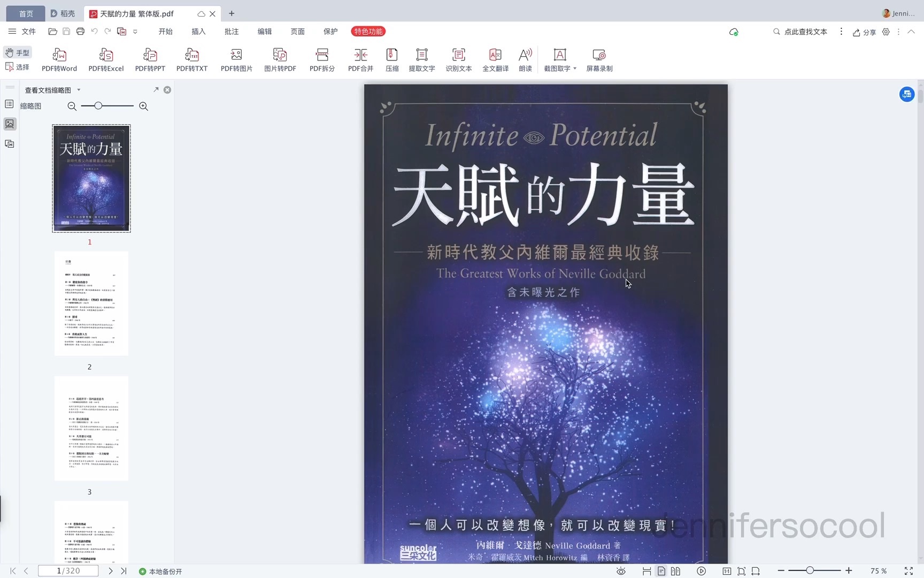Switch to the 插入 ribbon tab
The width and height of the screenshot is (924, 578).
coord(198,32)
